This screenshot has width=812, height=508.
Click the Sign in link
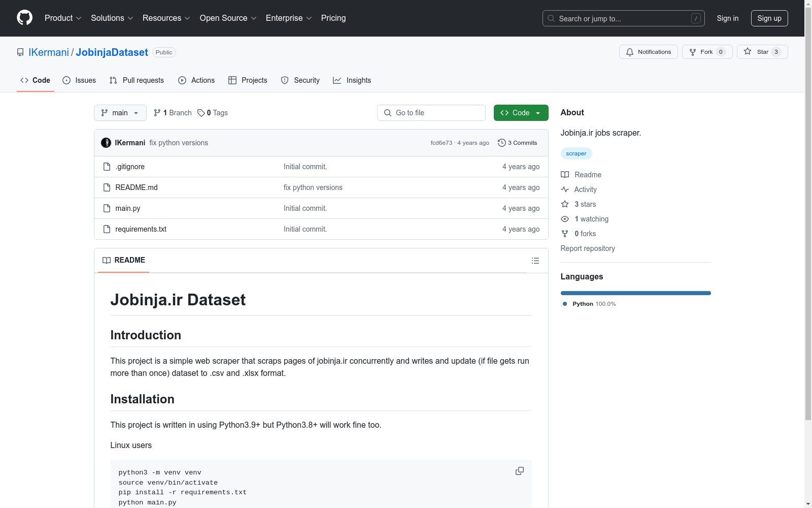728,18
